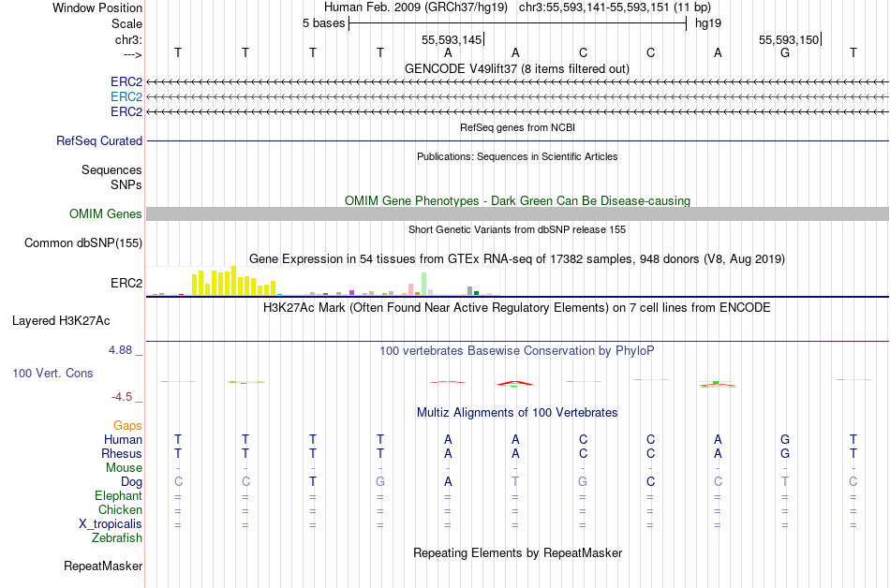Image resolution: width=890 pixels, height=588 pixels.
Task: Click the 55,593,150 coordinate marker
Action: point(789,39)
